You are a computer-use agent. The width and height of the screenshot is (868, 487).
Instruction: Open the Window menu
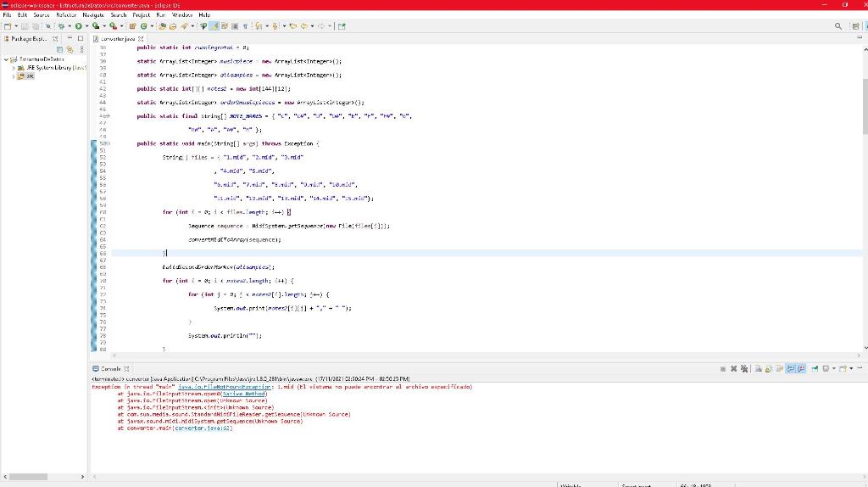182,15
